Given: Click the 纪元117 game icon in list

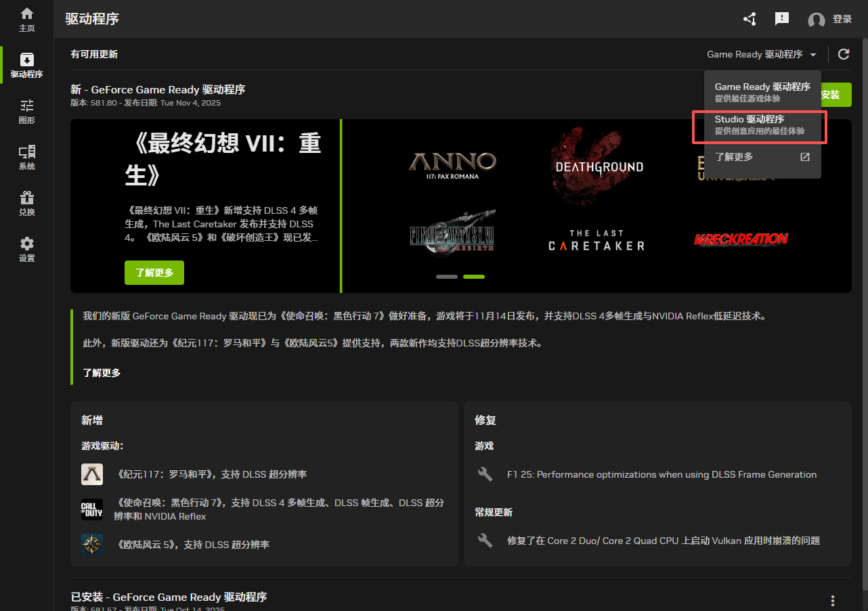Looking at the screenshot, I should coord(92,474).
